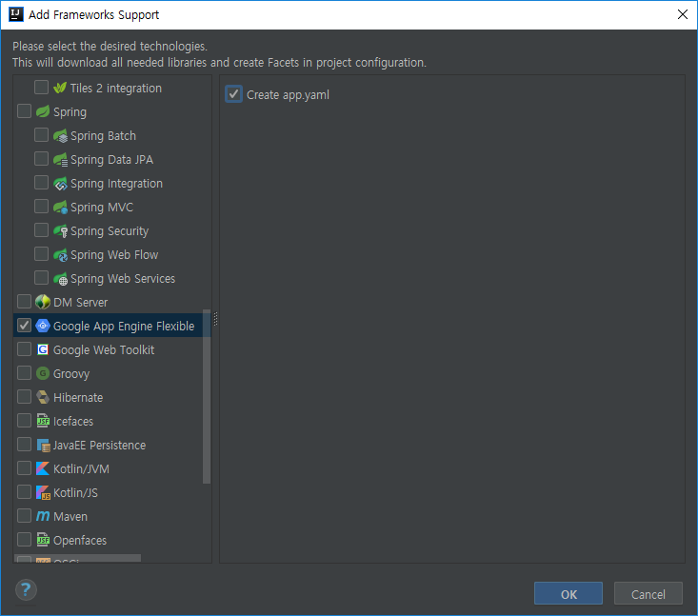Screen dimensions: 698x616
Task: Tick the Maven checkbox
Action: tap(24, 516)
